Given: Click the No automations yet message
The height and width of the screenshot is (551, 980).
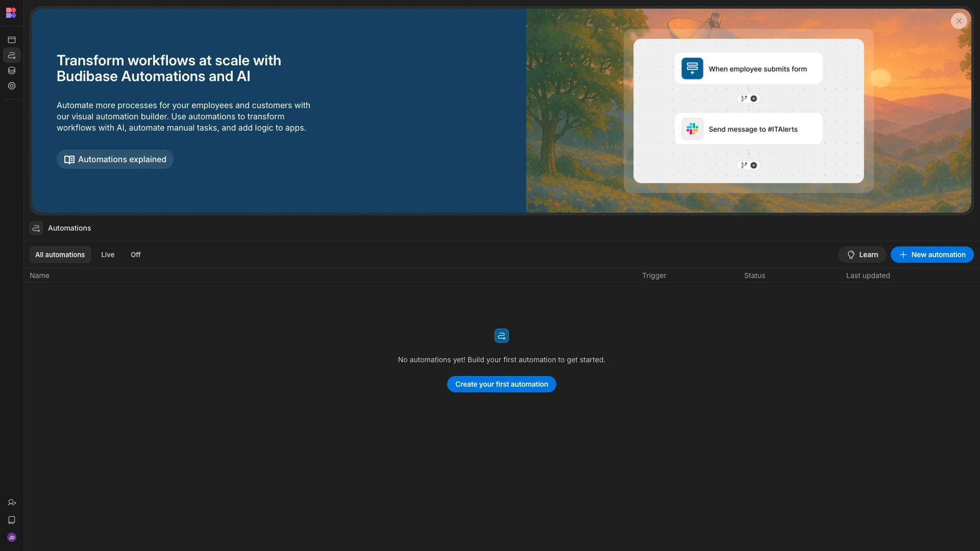Looking at the screenshot, I should click(x=502, y=360).
